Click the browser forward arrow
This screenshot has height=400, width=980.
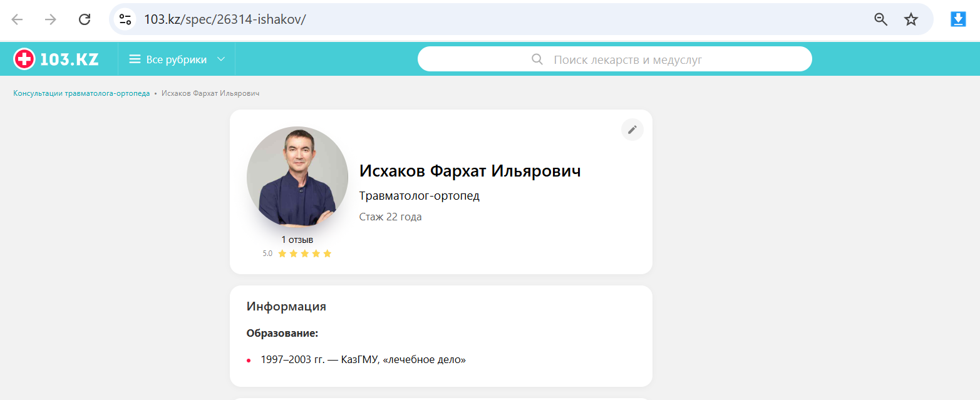(x=51, y=19)
